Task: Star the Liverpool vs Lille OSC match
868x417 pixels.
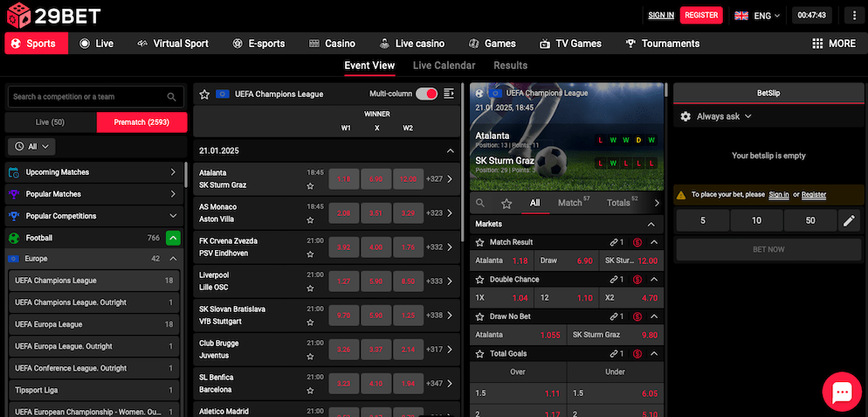Action: pyautogui.click(x=311, y=288)
